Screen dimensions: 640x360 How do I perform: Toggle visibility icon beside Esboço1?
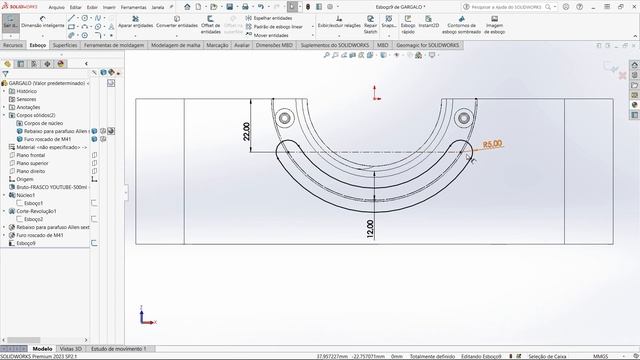pyautogui.click(x=94, y=203)
